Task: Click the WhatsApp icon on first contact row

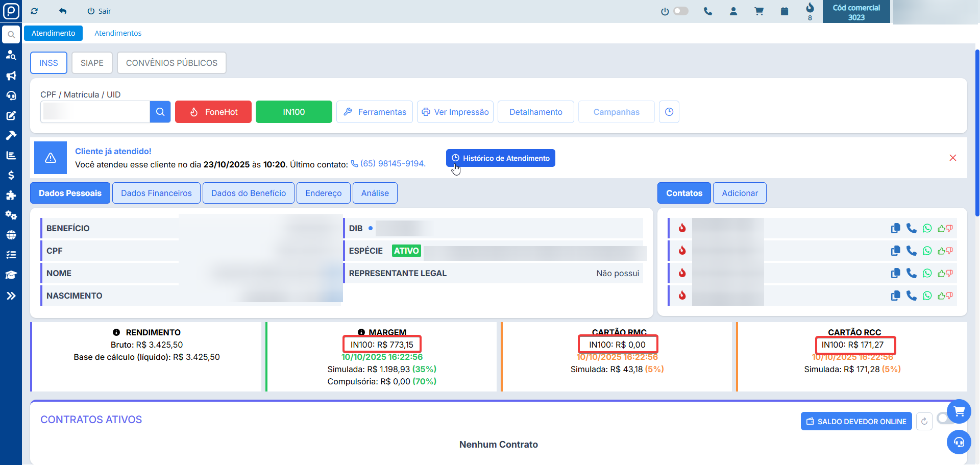Action: click(927, 228)
